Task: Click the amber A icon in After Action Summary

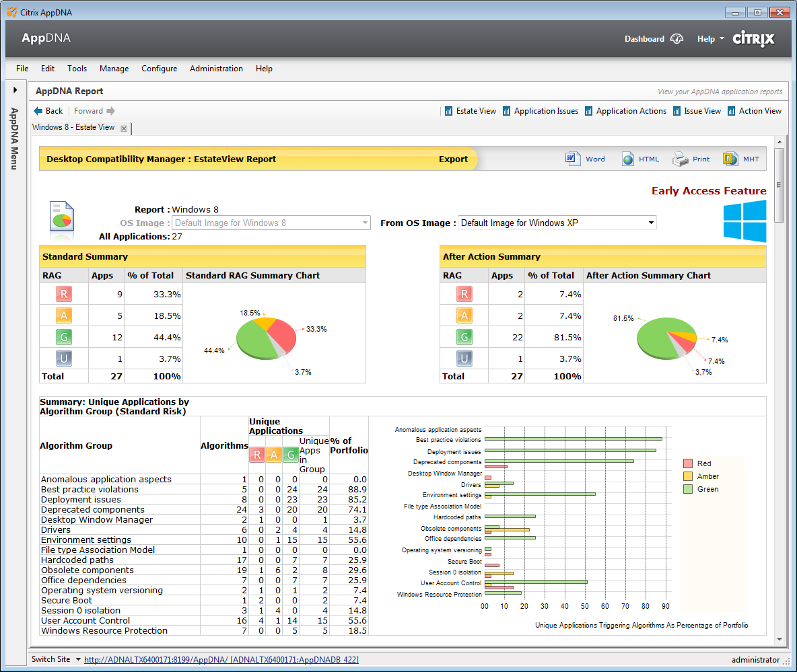Action: (x=464, y=315)
